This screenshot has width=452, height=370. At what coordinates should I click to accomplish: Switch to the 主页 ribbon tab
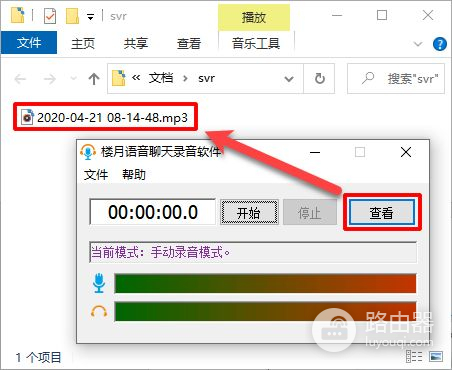83,43
